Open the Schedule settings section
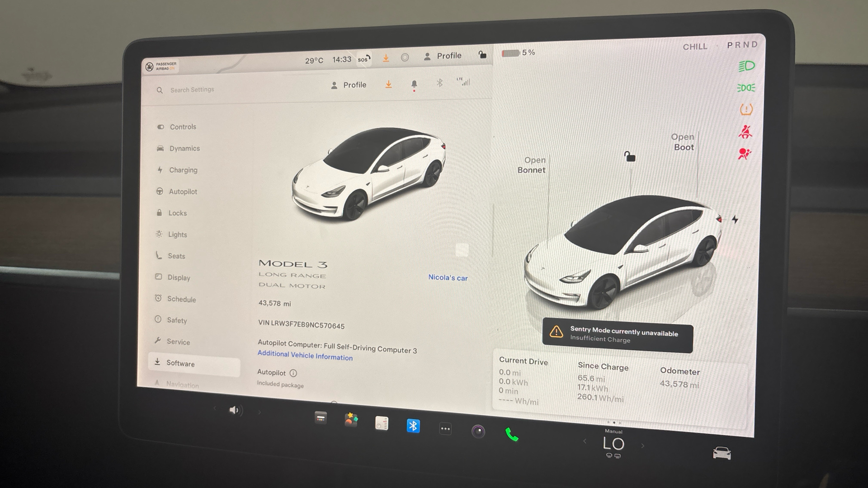The image size is (868, 488). pyautogui.click(x=175, y=299)
